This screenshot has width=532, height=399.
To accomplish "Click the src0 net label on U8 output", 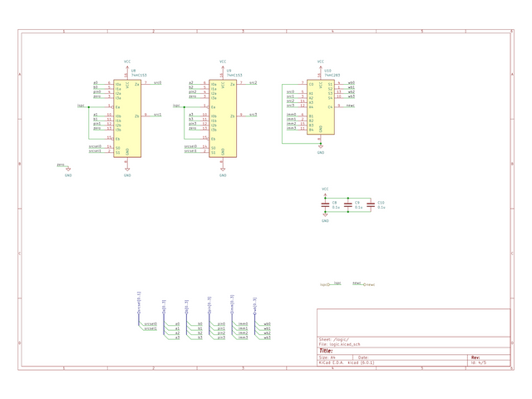I will pyautogui.click(x=158, y=82).
